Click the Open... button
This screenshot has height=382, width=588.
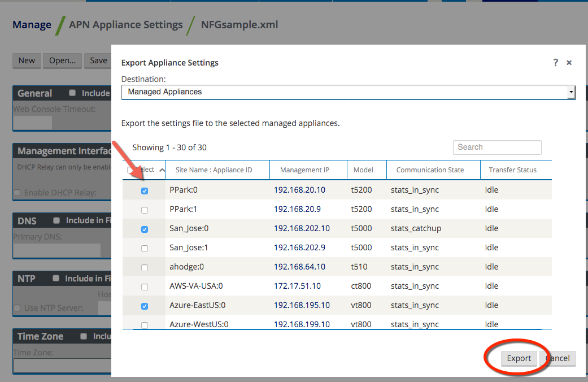(62, 60)
